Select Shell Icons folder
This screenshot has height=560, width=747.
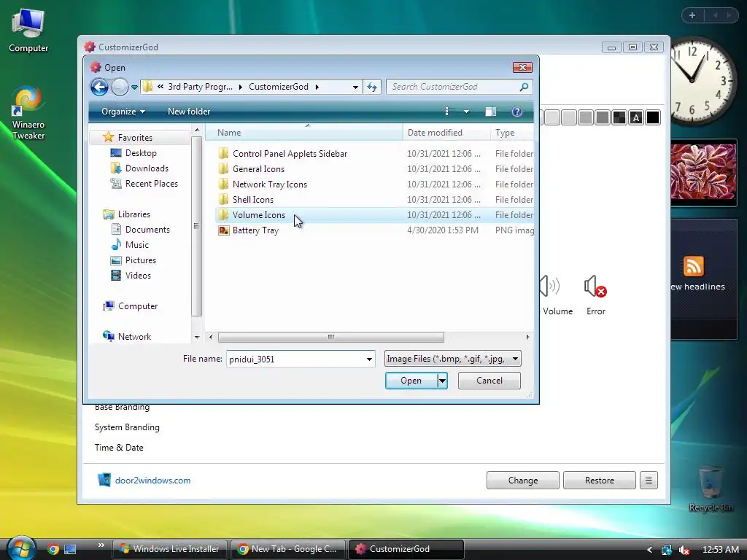pyautogui.click(x=253, y=200)
